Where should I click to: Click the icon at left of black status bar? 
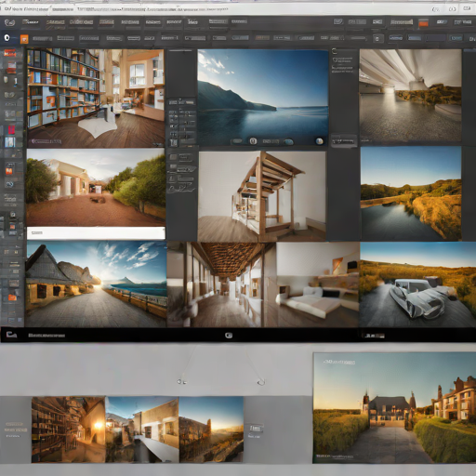11,335
